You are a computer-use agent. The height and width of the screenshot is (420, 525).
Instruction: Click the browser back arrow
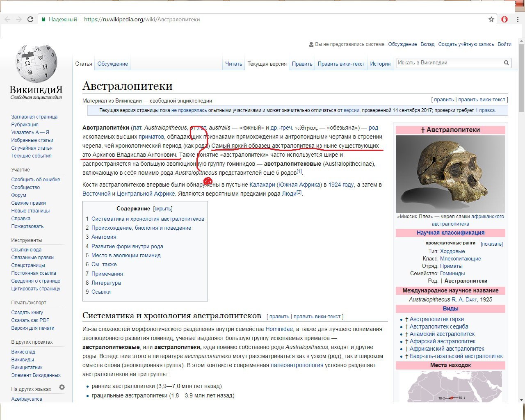coord(7,19)
